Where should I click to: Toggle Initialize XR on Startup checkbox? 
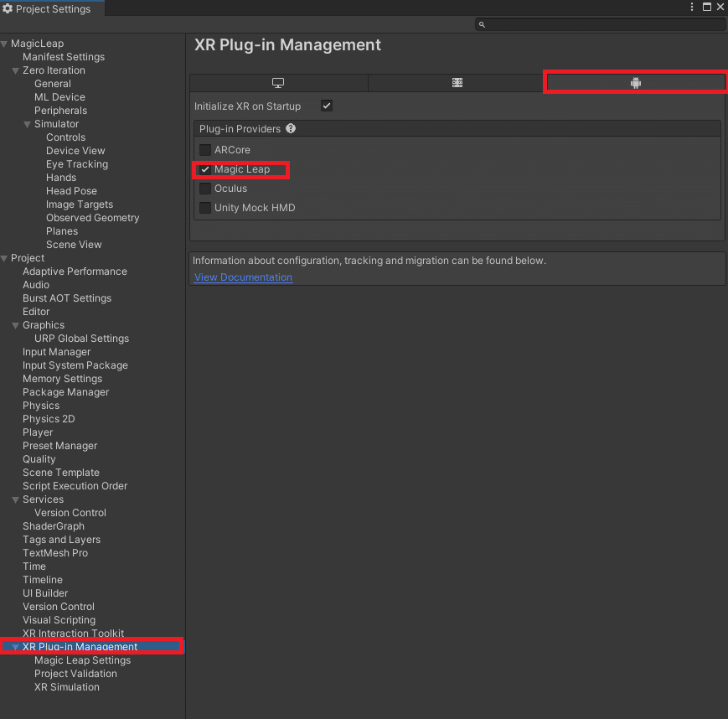click(x=327, y=106)
